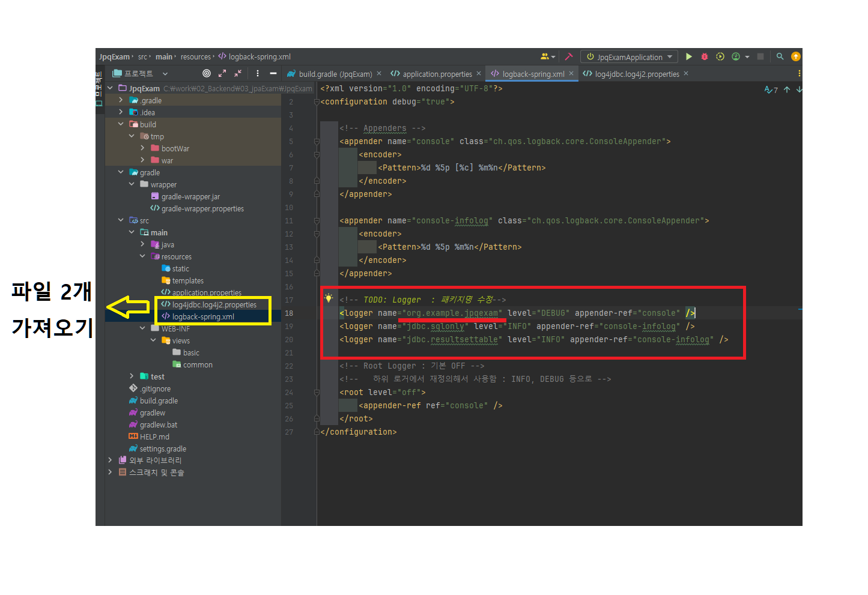
Task: Stop the running process with the square icon
Action: pyautogui.click(x=760, y=56)
